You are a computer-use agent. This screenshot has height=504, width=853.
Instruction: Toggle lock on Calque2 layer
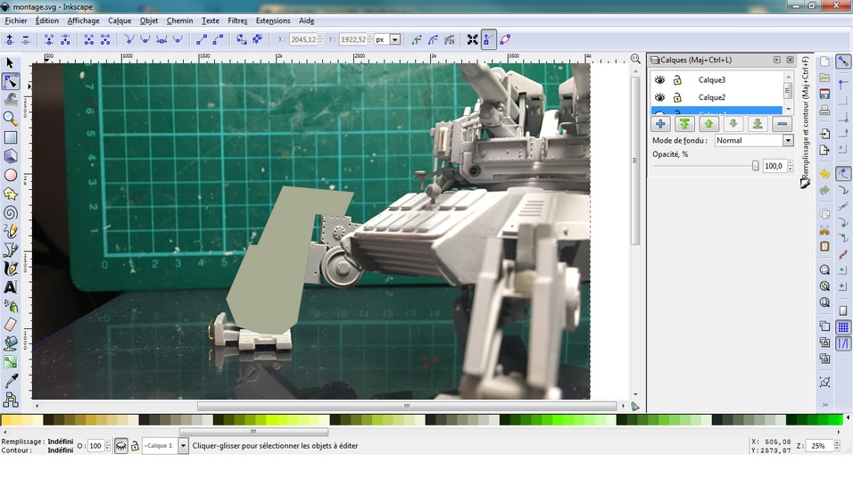click(x=677, y=97)
